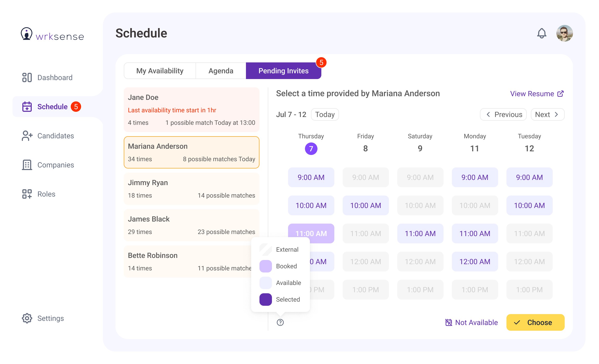The width and height of the screenshot is (599, 364).
Task: Switch to the Agenda tab
Action: [221, 71]
